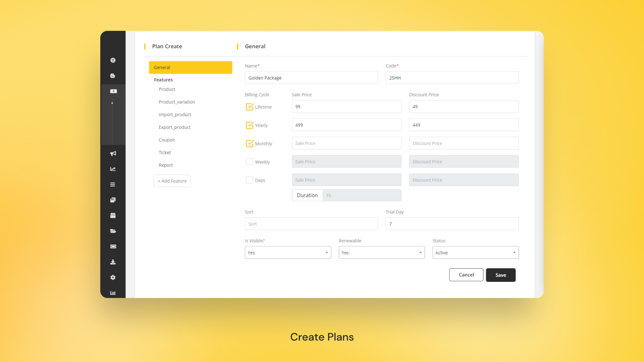Click the ticket sidebar icon
The height and width of the screenshot is (362, 644).
113,246
